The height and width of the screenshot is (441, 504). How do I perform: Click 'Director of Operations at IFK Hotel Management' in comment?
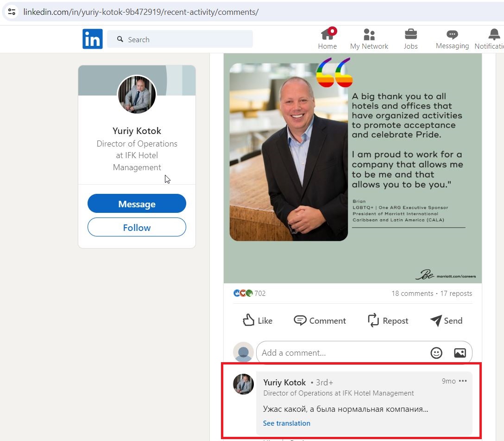point(339,393)
